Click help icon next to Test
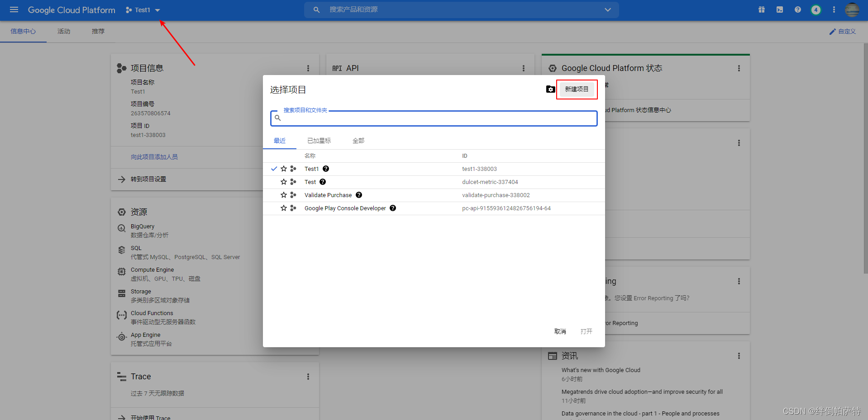Image resolution: width=868 pixels, height=420 pixels. pos(323,182)
